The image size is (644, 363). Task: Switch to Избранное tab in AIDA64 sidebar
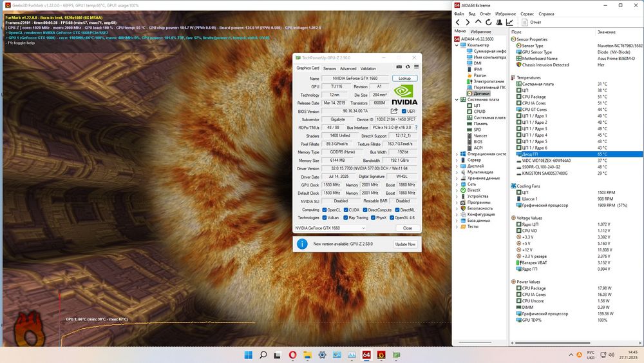tap(480, 32)
